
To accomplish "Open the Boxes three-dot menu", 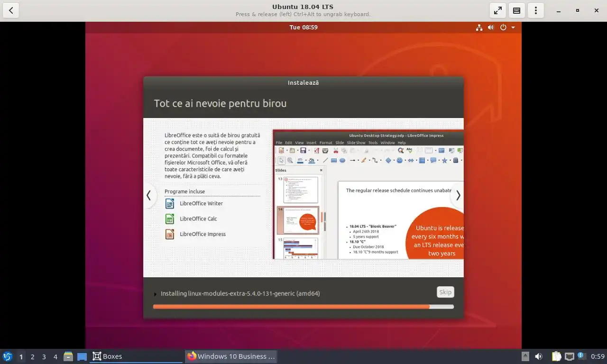I will click(536, 10).
